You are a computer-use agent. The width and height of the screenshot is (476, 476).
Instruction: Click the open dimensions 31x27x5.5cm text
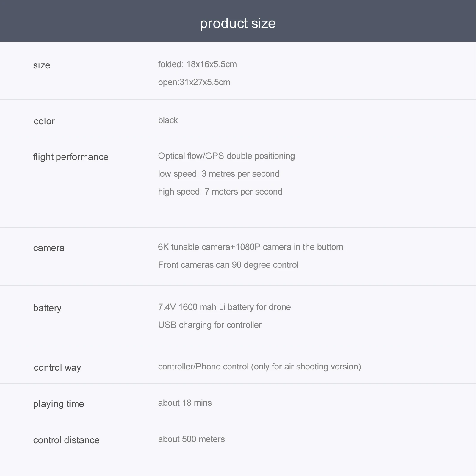click(x=194, y=82)
